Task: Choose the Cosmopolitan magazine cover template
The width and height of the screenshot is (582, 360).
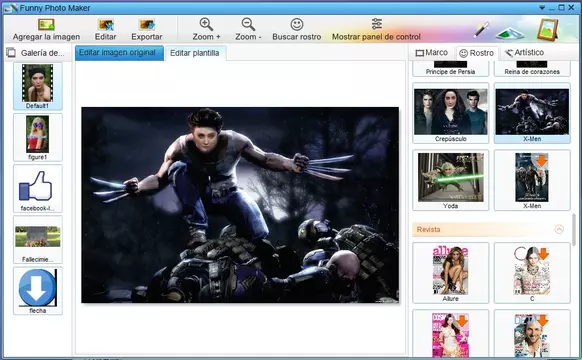Action: click(451, 334)
